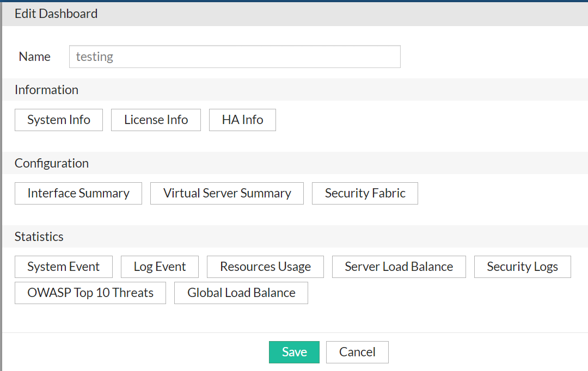Screen dimensions: 588x371
Task: Click the dashboard Name text field
Action: coord(235,56)
